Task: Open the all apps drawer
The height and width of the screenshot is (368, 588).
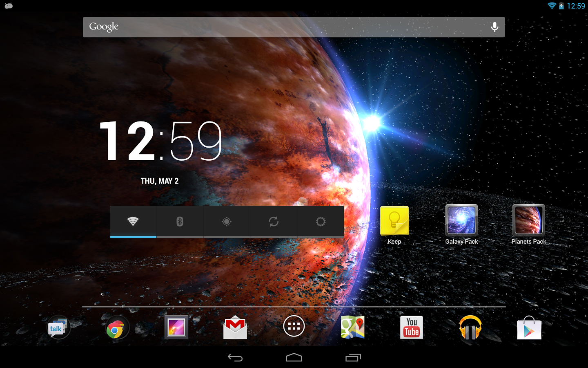Action: (294, 326)
